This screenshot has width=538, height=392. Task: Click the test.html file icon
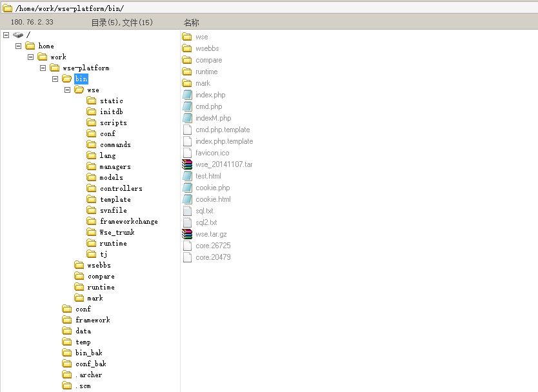click(187, 176)
